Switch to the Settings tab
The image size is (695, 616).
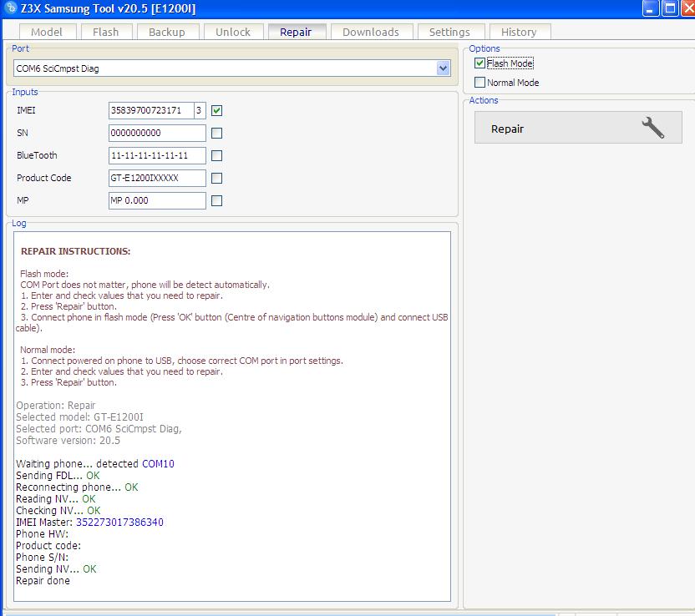(x=450, y=32)
